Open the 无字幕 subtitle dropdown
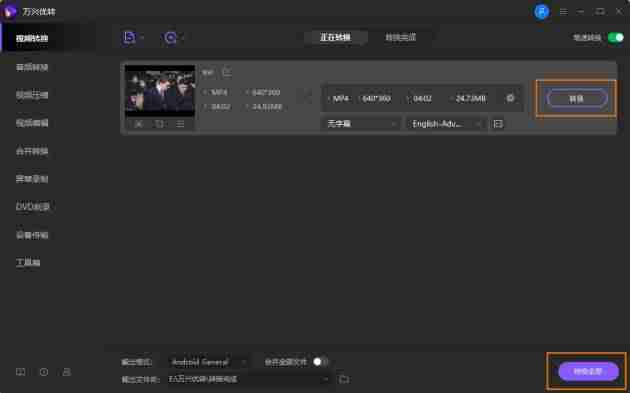Viewport: 630px width, 393px height. (361, 124)
